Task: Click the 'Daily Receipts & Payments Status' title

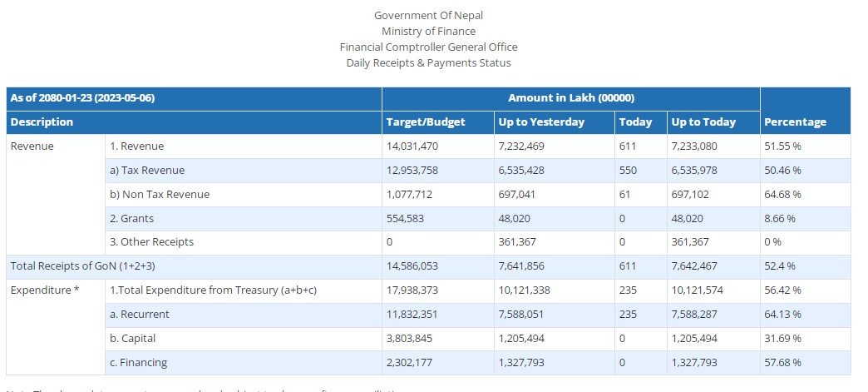Action: (x=428, y=63)
